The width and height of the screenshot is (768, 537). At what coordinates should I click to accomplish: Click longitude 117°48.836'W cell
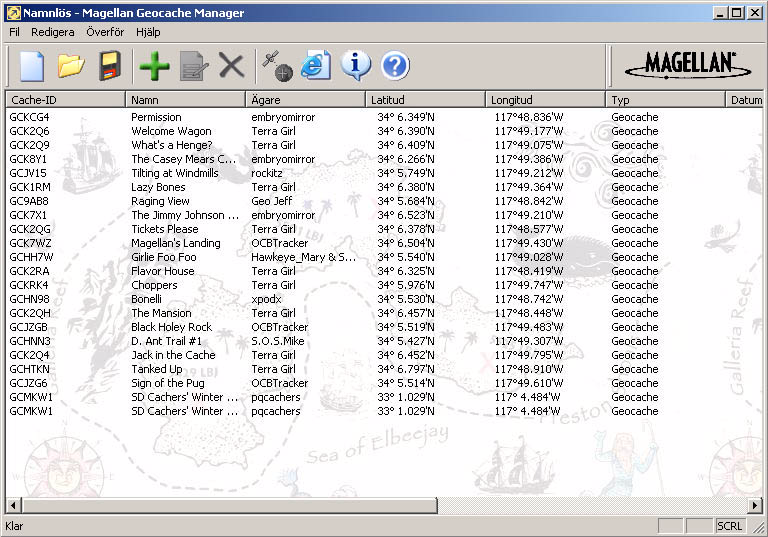pyautogui.click(x=528, y=117)
